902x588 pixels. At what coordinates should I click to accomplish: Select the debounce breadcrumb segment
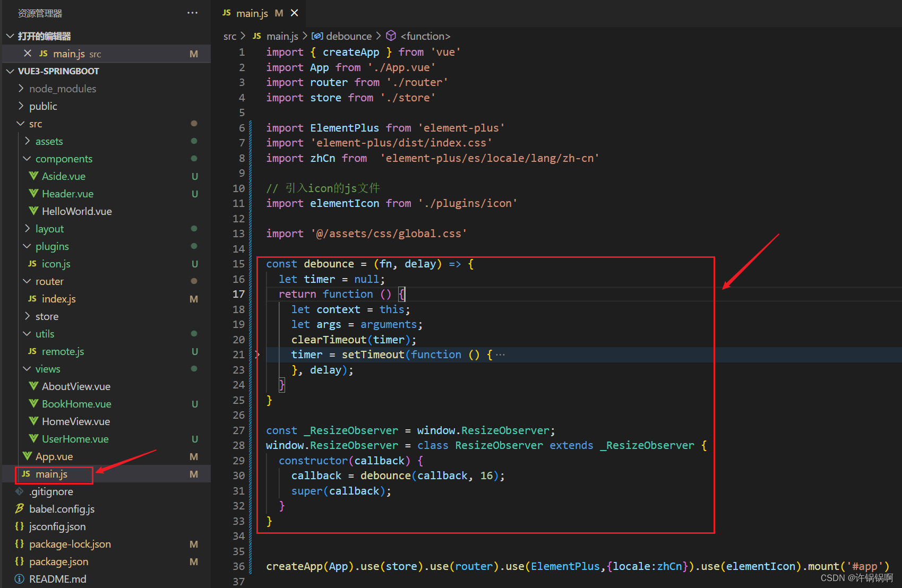tap(349, 36)
